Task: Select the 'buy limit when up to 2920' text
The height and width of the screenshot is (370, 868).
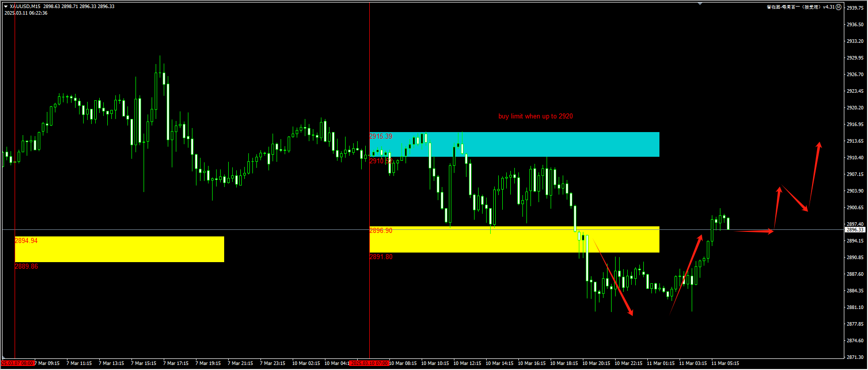Action: (536, 116)
